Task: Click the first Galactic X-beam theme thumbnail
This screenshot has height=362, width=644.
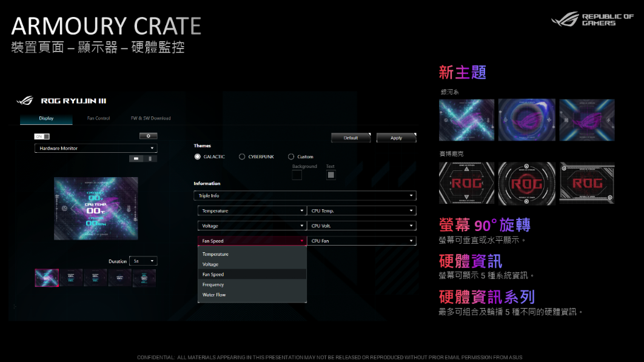Action: point(466,120)
